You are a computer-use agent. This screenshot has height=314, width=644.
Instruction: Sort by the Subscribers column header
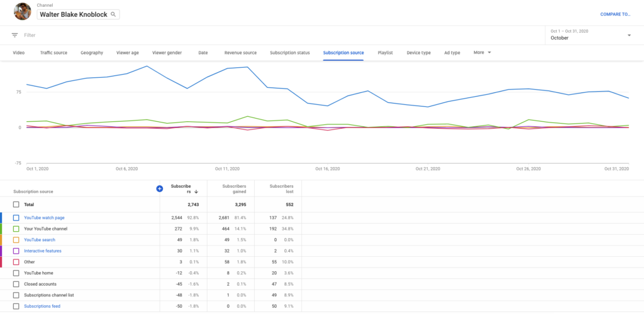coord(180,188)
